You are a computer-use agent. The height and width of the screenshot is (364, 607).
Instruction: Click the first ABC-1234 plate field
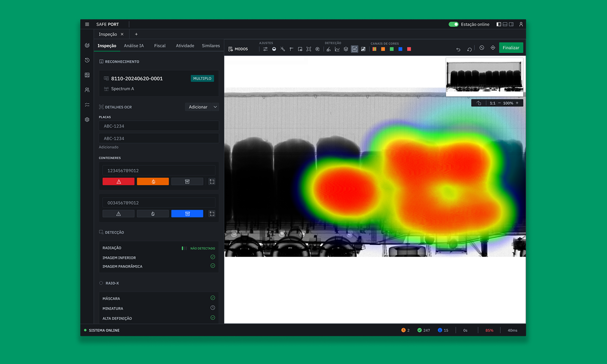(159, 126)
